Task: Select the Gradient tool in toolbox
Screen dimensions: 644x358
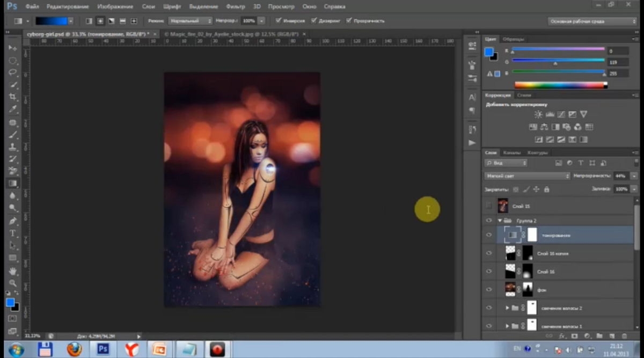Action: coord(13,184)
